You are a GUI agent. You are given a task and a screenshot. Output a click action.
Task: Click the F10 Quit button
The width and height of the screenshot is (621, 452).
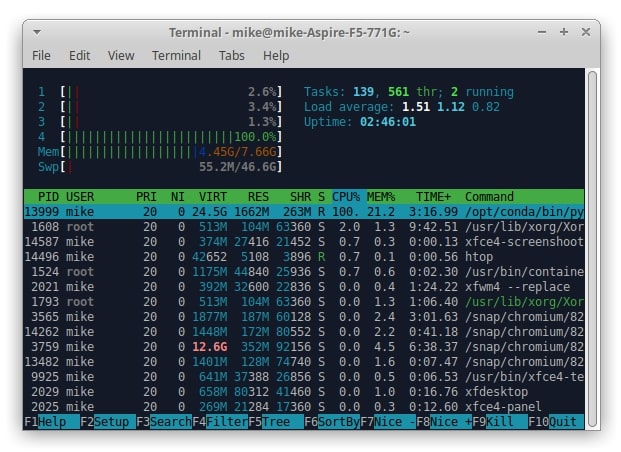(556, 422)
